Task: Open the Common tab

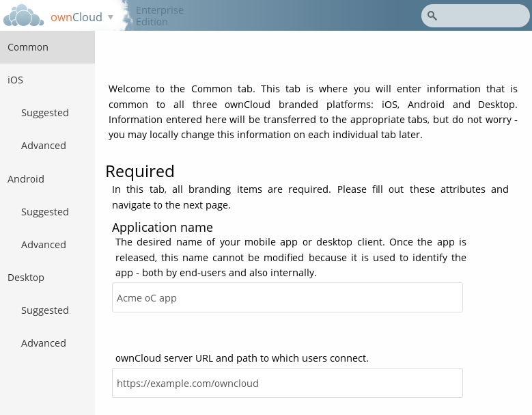Action: [x=28, y=47]
